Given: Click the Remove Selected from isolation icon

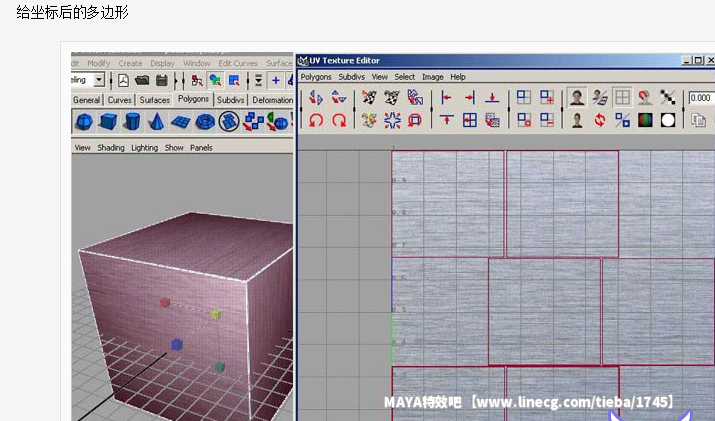Looking at the screenshot, I should click(546, 120).
